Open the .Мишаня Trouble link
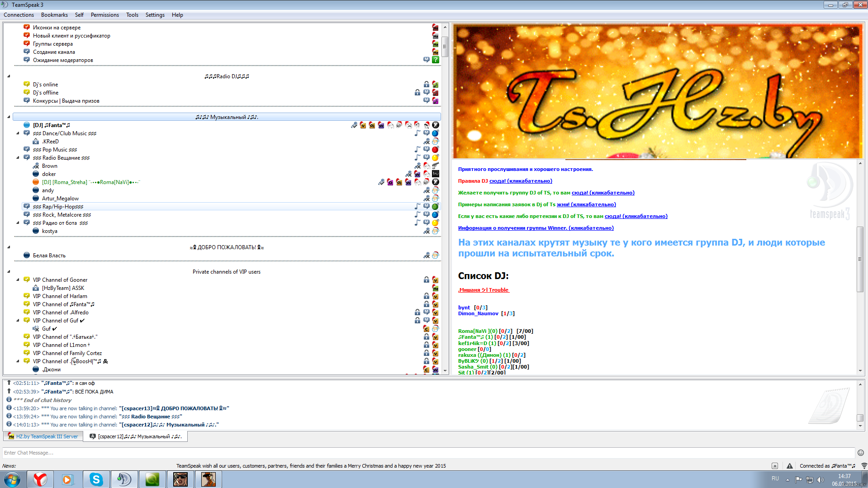The height and width of the screenshot is (488, 868). click(484, 290)
